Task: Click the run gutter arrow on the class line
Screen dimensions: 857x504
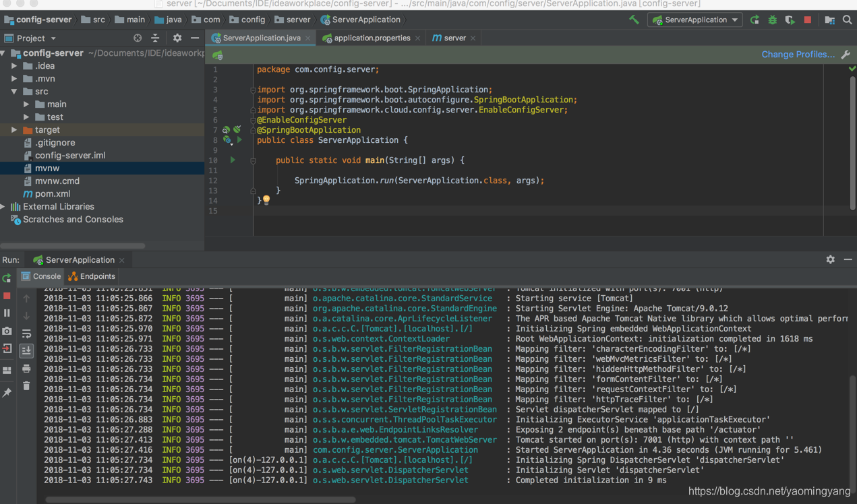Action: 239,140
